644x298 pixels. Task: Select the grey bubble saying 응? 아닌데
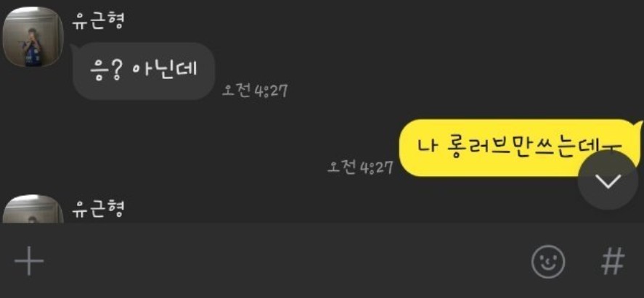click(144, 71)
